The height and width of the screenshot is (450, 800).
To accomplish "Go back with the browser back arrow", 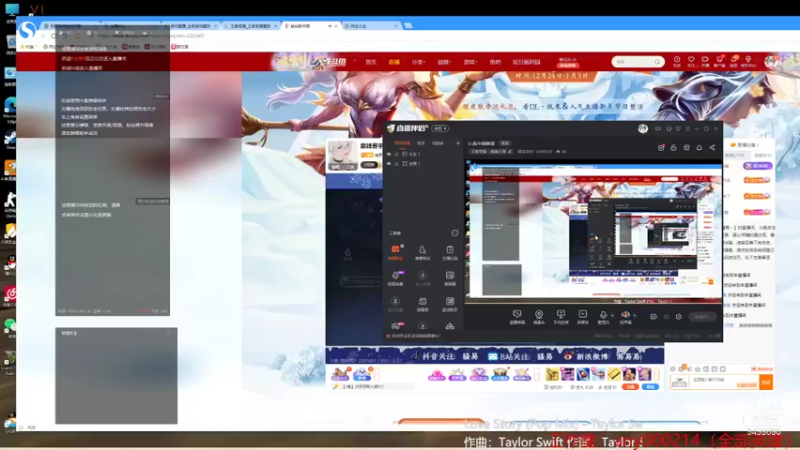I will point(44,36).
